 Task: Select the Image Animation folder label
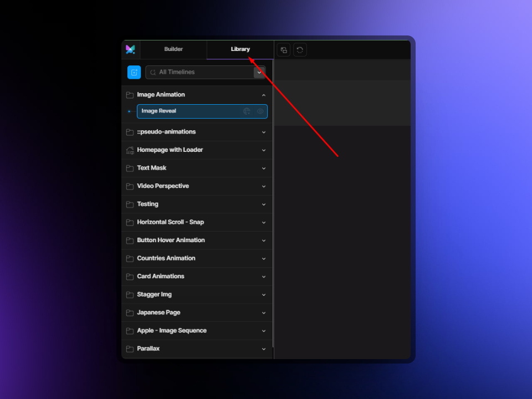click(x=161, y=95)
